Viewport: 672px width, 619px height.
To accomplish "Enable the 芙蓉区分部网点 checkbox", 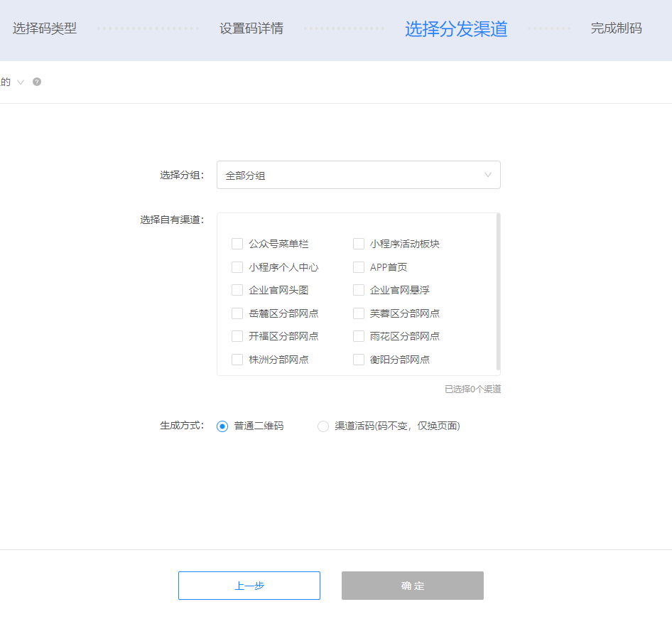I will pos(359,313).
